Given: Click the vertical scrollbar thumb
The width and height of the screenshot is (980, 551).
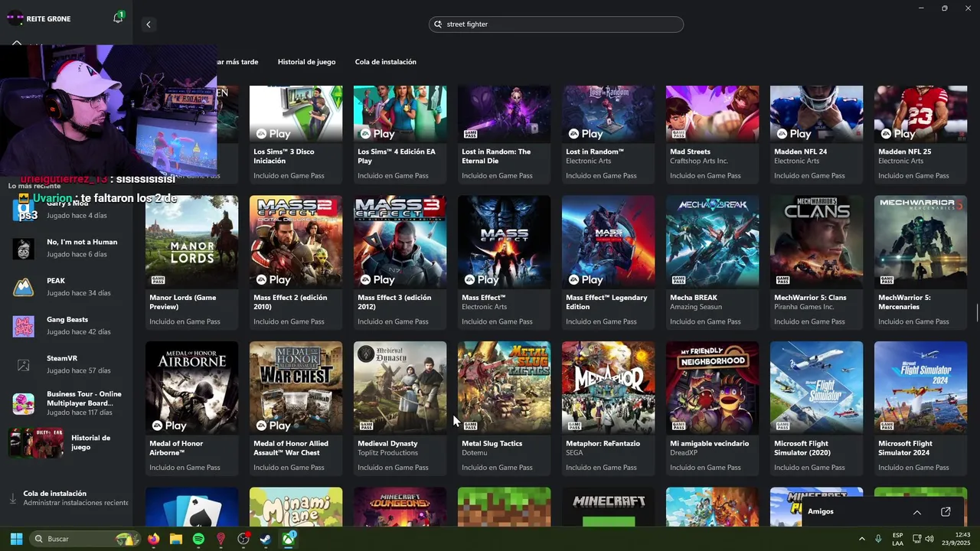Looking at the screenshot, I should click(x=977, y=313).
